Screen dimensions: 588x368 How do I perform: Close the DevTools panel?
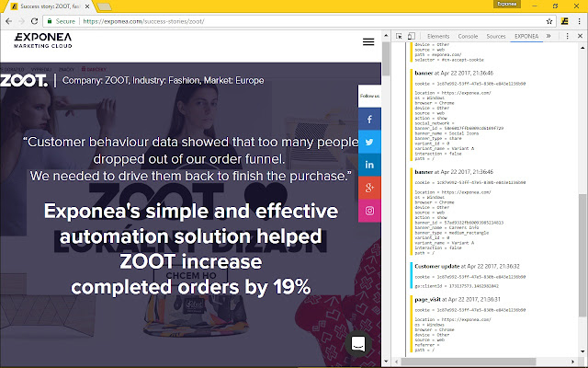[580, 36]
